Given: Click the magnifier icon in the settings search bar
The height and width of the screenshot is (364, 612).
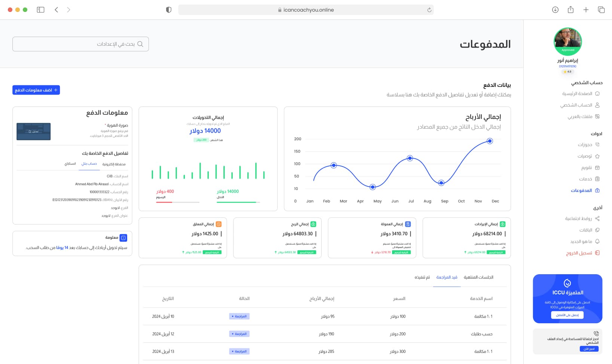Looking at the screenshot, I should click(x=141, y=44).
